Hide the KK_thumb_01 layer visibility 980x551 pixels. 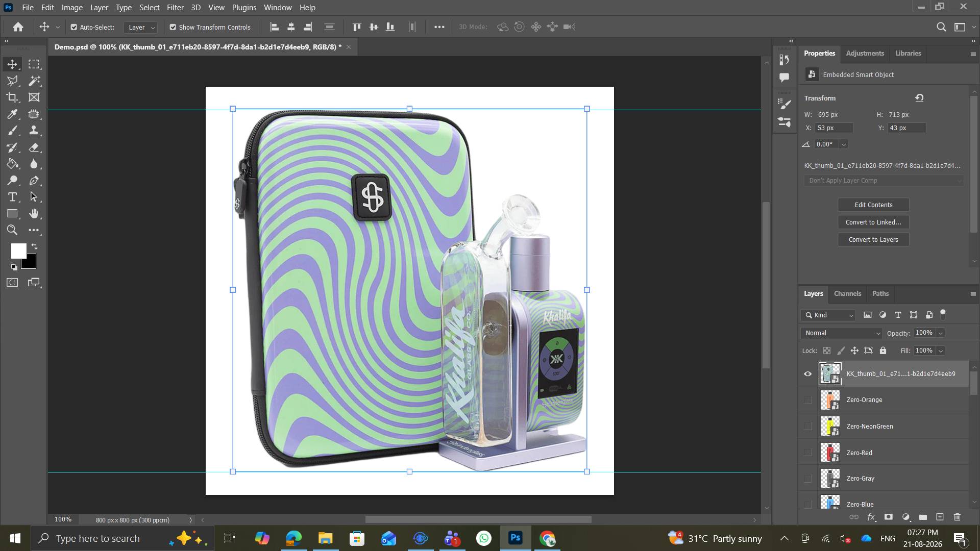(807, 373)
